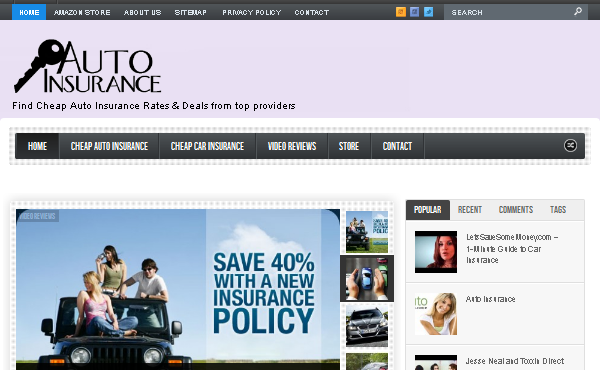
Task: Switch to the Comments tab
Action: point(515,210)
